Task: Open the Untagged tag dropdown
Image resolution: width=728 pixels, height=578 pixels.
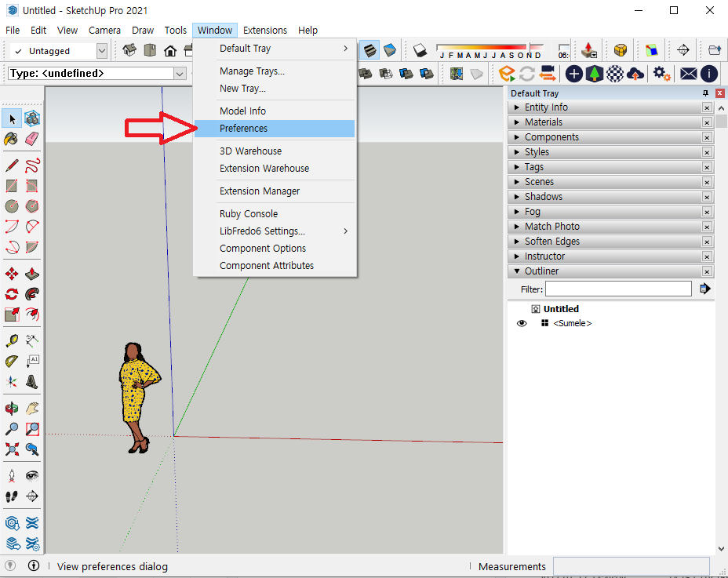Action: click(102, 51)
